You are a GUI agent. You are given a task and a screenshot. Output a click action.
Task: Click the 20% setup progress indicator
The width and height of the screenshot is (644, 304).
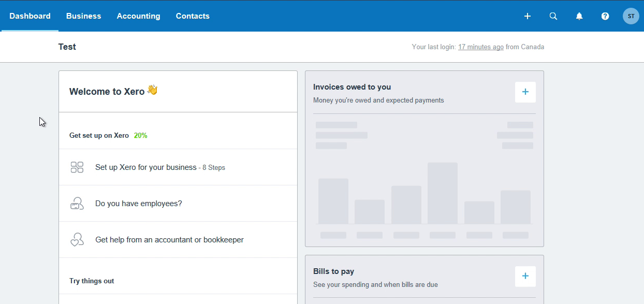tap(141, 136)
